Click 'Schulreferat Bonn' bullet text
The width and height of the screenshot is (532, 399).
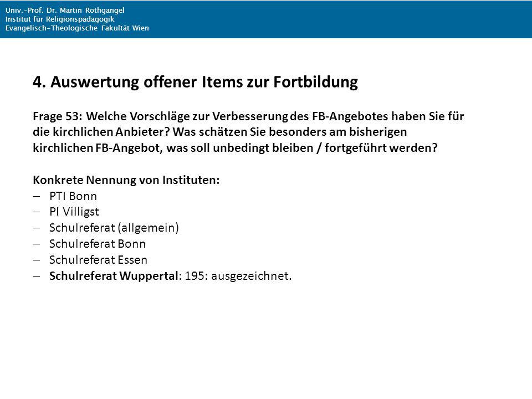(98, 244)
